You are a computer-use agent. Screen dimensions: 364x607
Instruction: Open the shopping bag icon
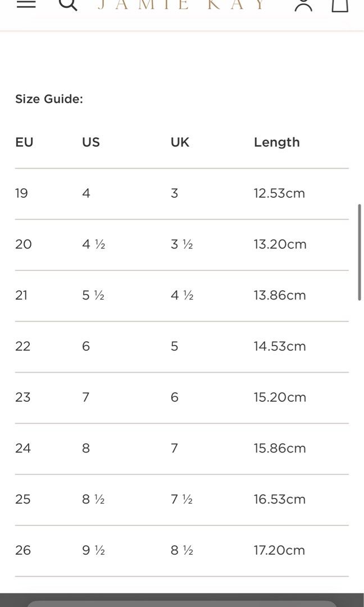click(340, 4)
